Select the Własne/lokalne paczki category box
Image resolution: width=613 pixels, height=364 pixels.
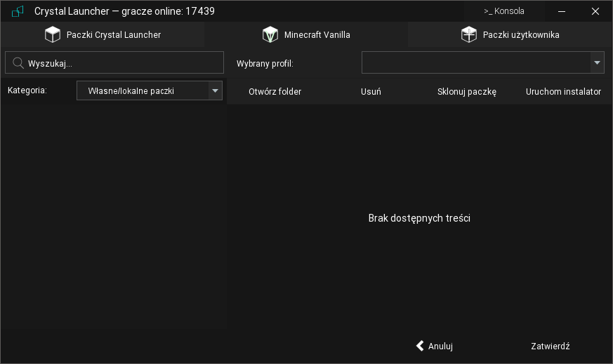pyautogui.click(x=142, y=90)
